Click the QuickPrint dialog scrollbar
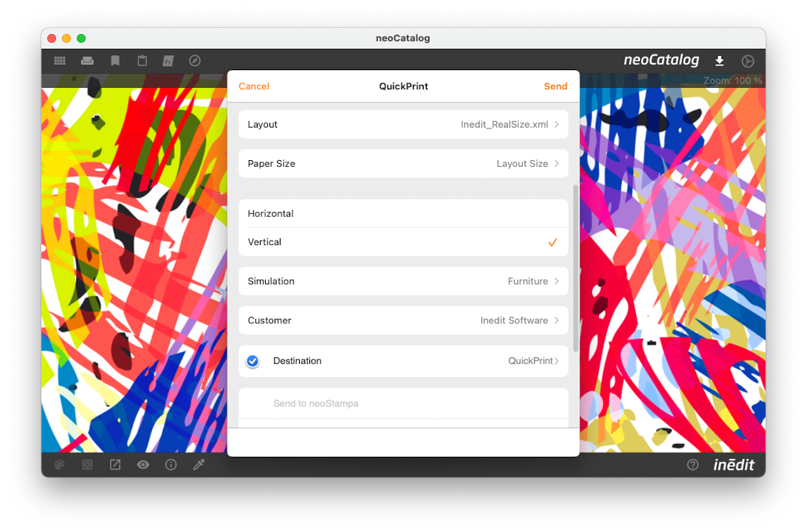807x532 pixels. [575, 268]
